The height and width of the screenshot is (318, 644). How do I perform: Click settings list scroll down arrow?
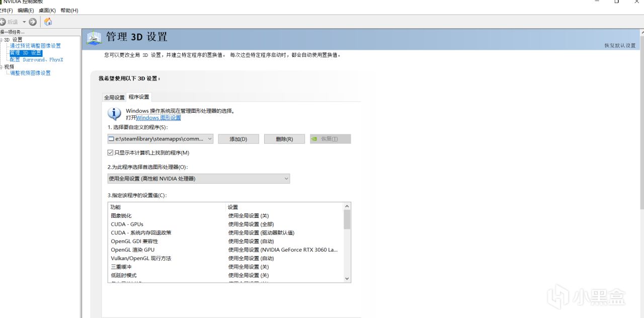tap(347, 278)
